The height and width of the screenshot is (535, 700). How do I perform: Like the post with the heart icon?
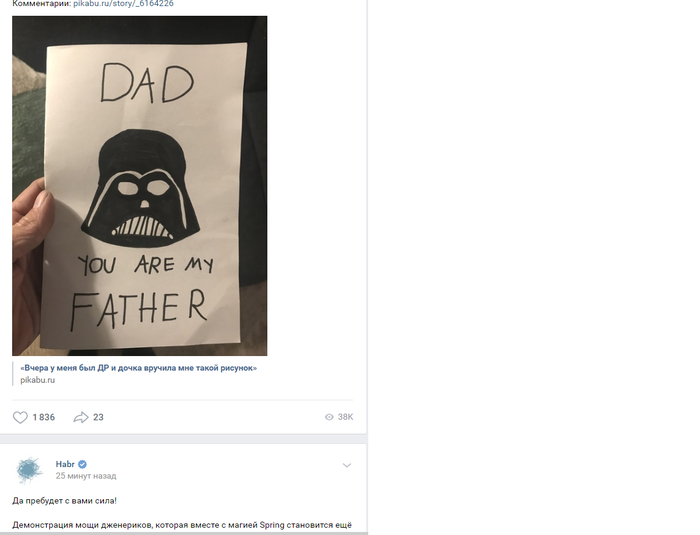[20, 417]
